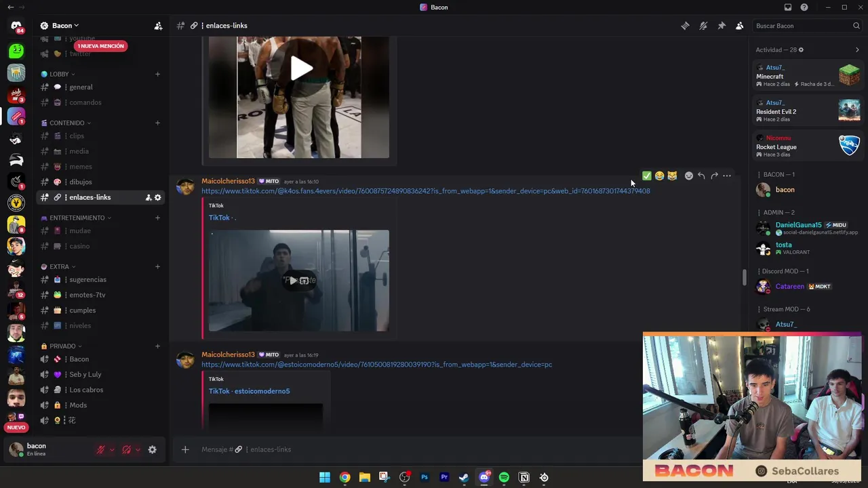Open User Settings gear icon

tap(153, 449)
